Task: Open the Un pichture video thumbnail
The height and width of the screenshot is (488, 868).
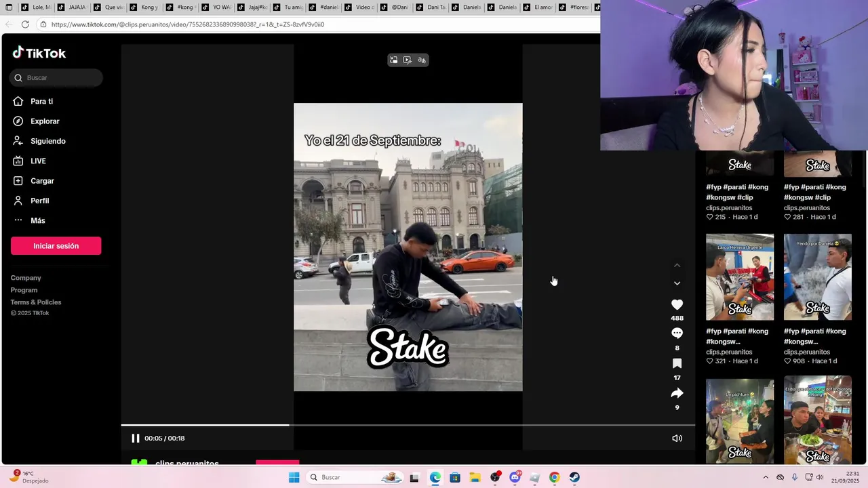Action: [740, 420]
